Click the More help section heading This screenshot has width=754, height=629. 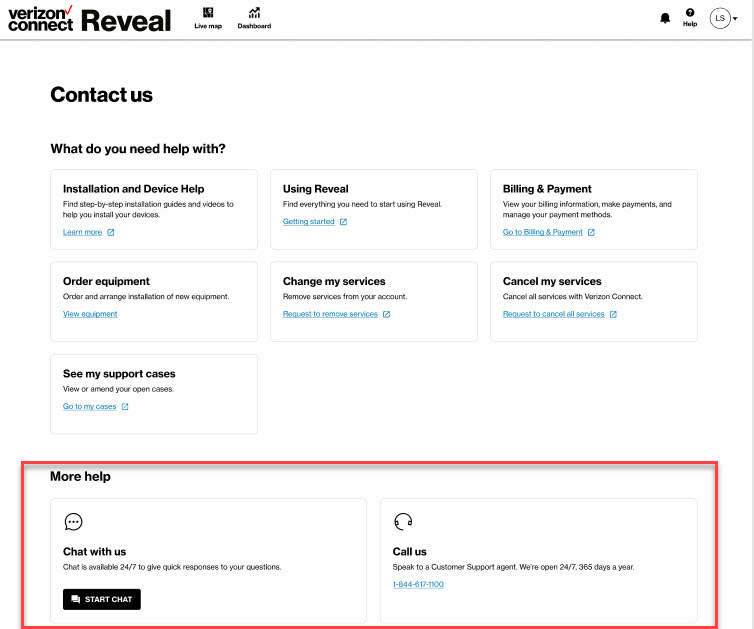pyautogui.click(x=80, y=477)
